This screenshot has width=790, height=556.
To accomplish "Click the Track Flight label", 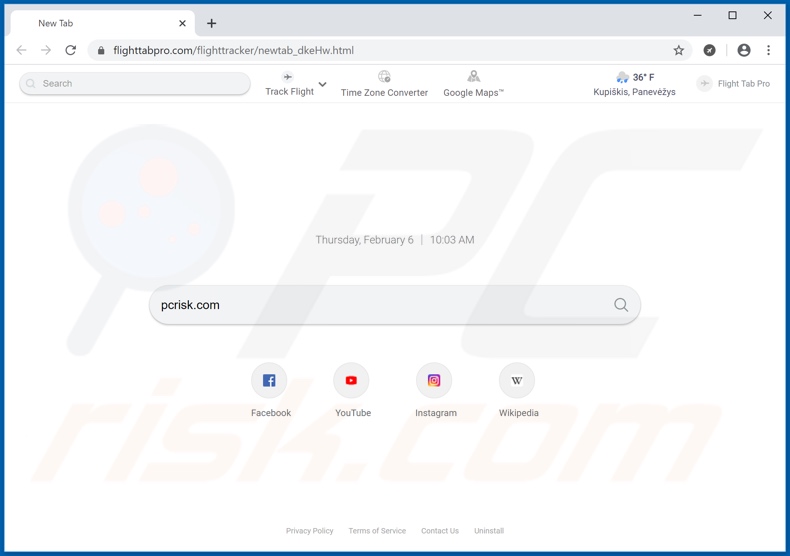I will (290, 92).
